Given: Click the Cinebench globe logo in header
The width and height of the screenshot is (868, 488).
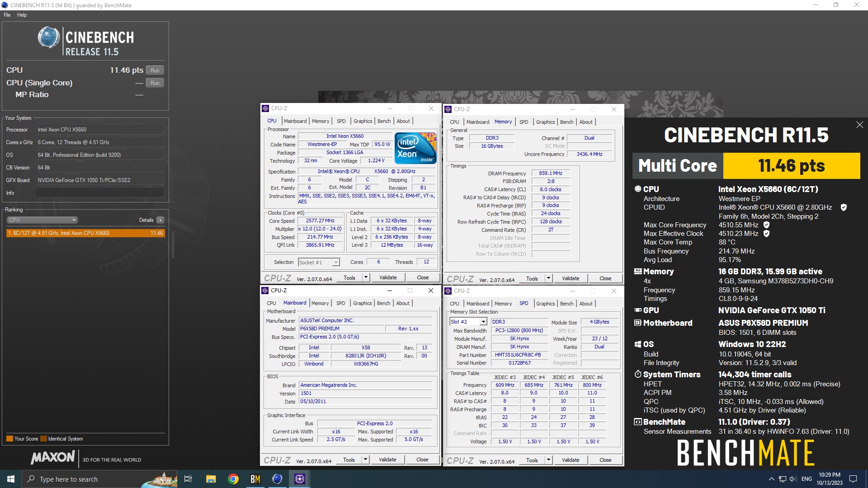Looking at the screenshot, I should tap(48, 38).
